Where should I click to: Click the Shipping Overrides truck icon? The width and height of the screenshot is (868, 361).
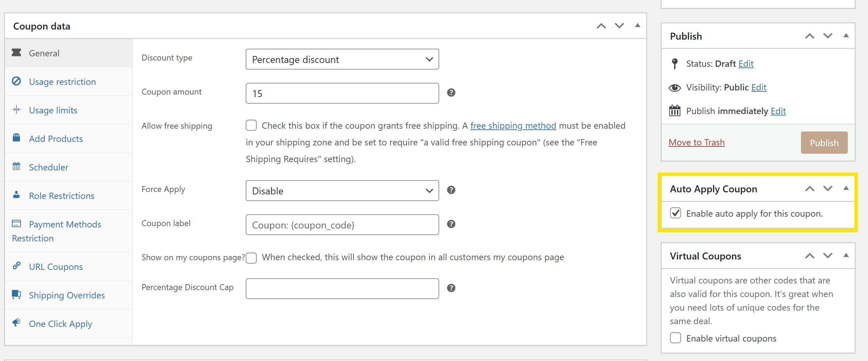coord(16,294)
